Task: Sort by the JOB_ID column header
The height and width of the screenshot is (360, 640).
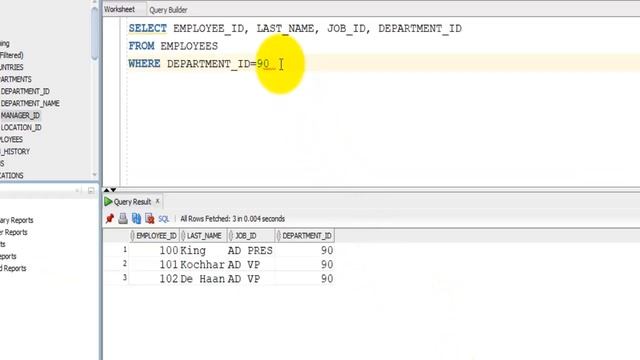Action: point(251,236)
